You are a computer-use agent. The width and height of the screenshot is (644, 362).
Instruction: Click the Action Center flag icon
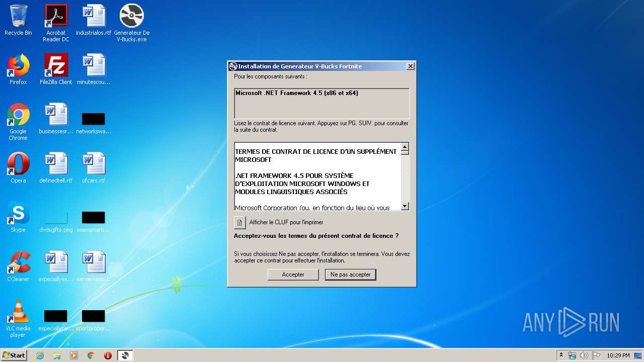tap(596, 355)
